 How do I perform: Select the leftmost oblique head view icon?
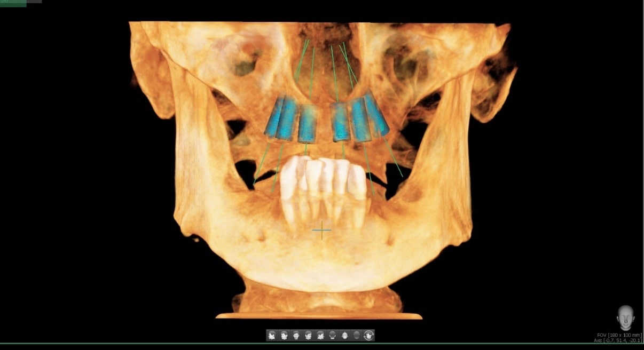pyautogui.click(x=272, y=335)
